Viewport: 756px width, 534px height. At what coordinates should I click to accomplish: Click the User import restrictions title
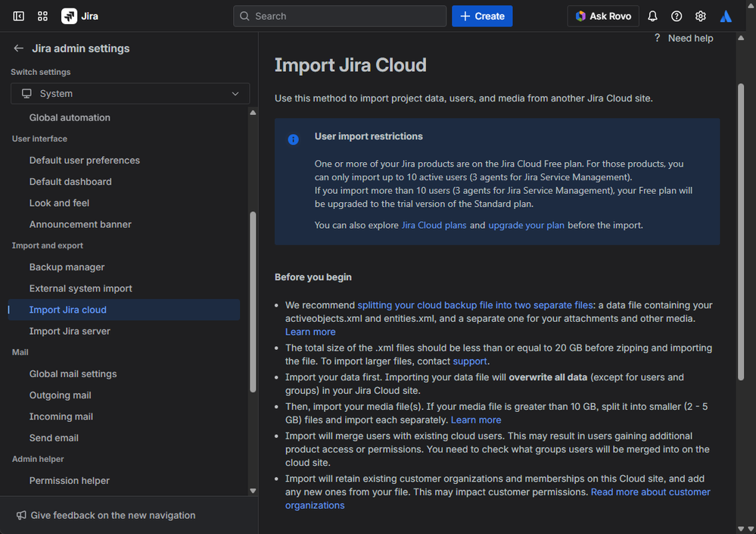point(369,136)
